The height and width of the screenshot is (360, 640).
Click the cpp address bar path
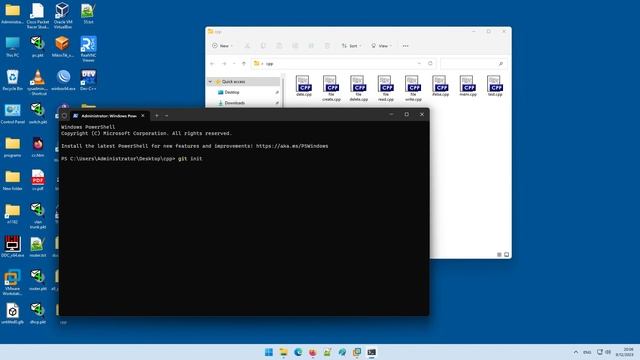coord(269,64)
